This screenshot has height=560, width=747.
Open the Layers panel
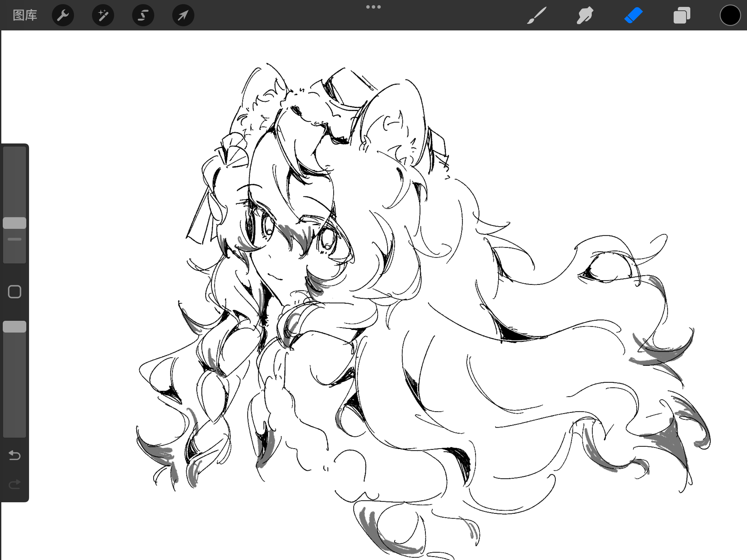point(682,16)
